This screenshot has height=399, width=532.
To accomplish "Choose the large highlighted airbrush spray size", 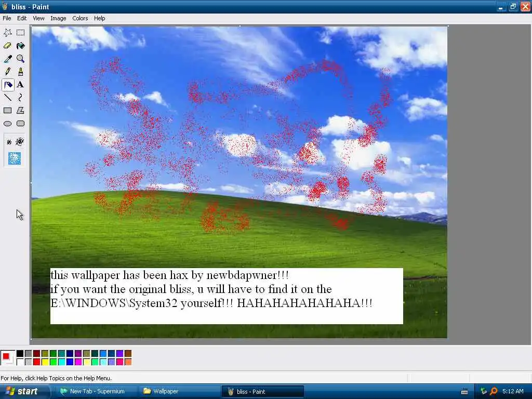I will click(14, 158).
